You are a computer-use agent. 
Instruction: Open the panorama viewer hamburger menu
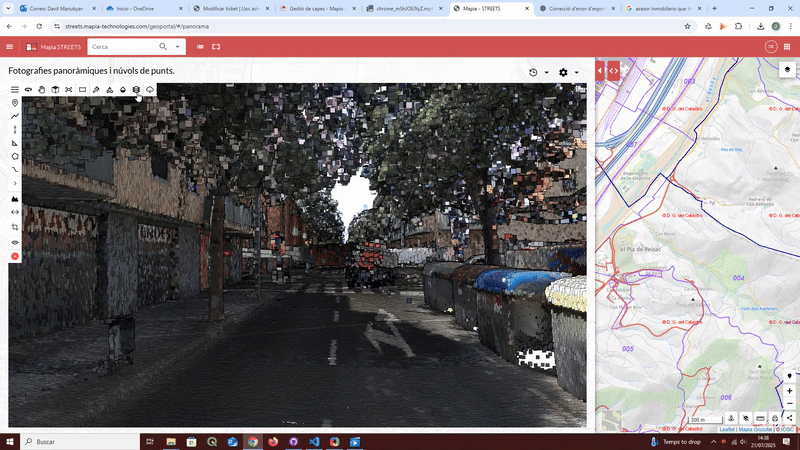coord(15,89)
